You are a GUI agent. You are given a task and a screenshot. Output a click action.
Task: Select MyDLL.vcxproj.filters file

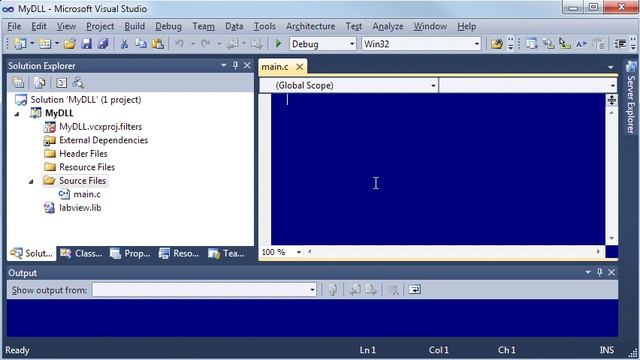100,127
